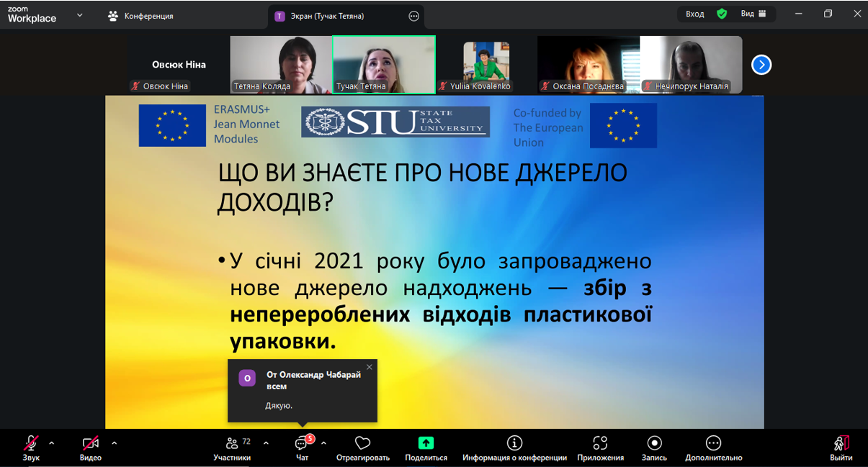
Task: Dismiss the Олександр Чабарай chat notification
Action: pos(370,367)
